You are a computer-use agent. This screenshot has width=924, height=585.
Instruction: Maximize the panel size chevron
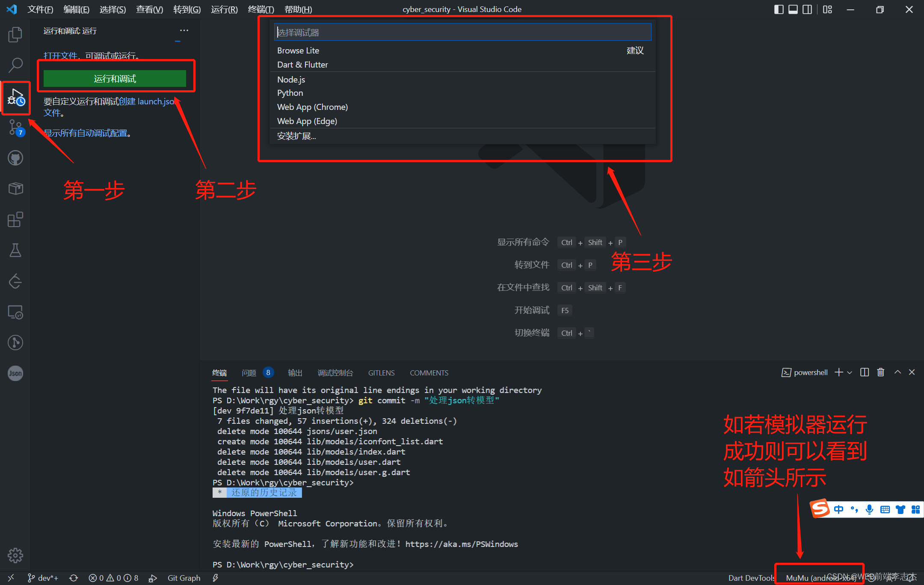(x=897, y=372)
